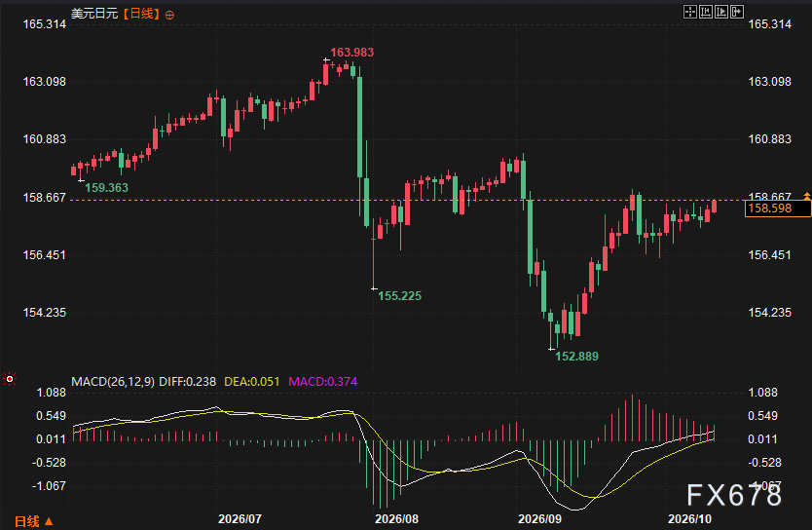Click the orange circle-plus icon beside 日线 title
This screenshot has height=530, width=812.
click(169, 15)
